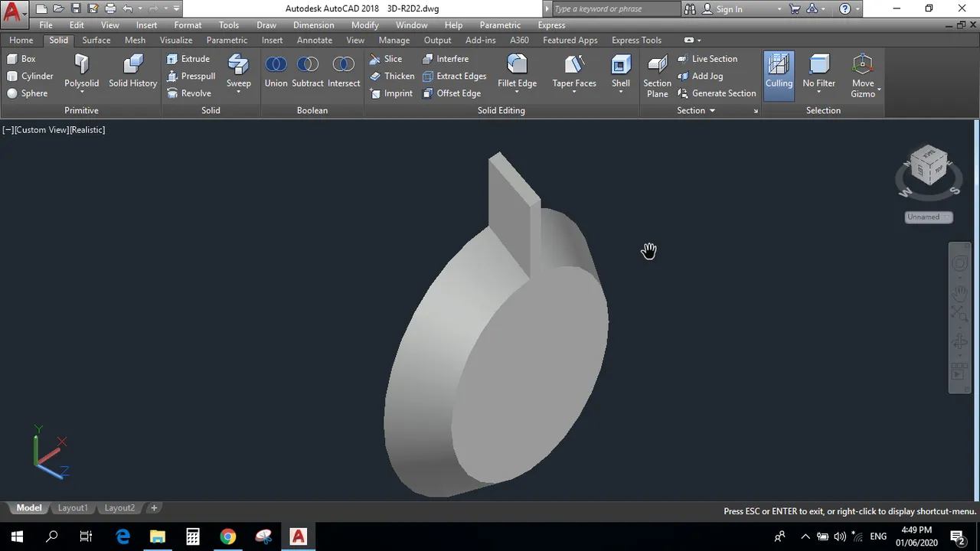
Task: Create a Box primitive
Action: click(x=21, y=59)
